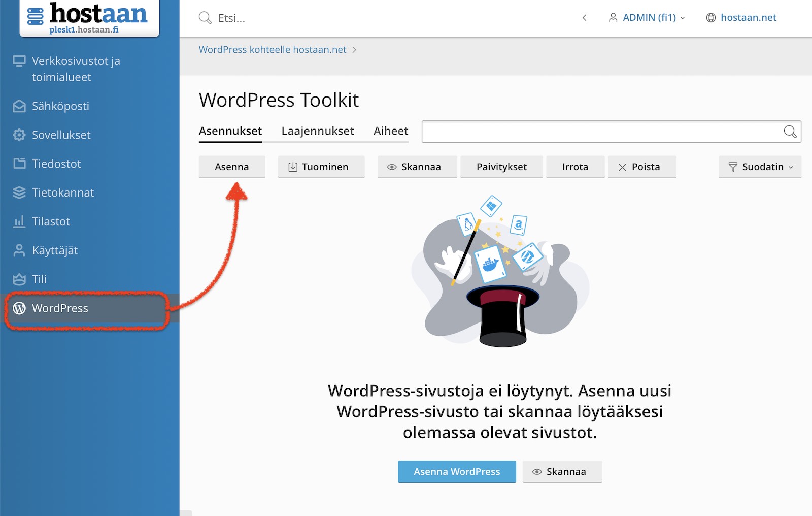Switch to the Asennukset tab
Image resolution: width=812 pixels, height=516 pixels.
(230, 131)
